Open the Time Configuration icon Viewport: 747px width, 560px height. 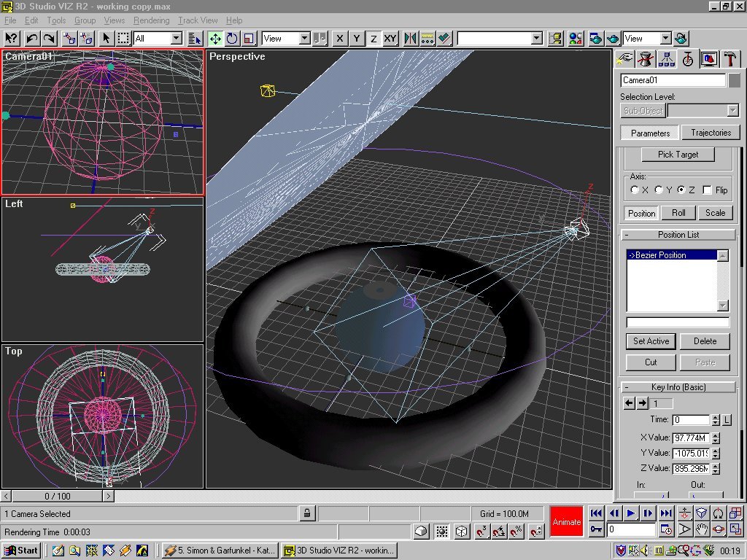coord(667,529)
